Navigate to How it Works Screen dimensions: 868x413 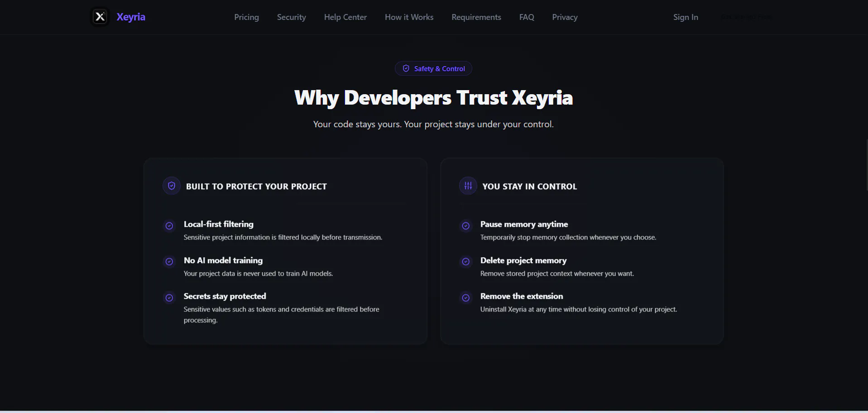point(409,17)
